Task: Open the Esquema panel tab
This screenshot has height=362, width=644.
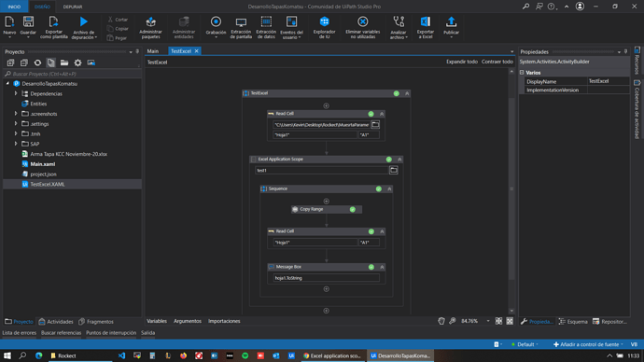Action: coord(573,322)
